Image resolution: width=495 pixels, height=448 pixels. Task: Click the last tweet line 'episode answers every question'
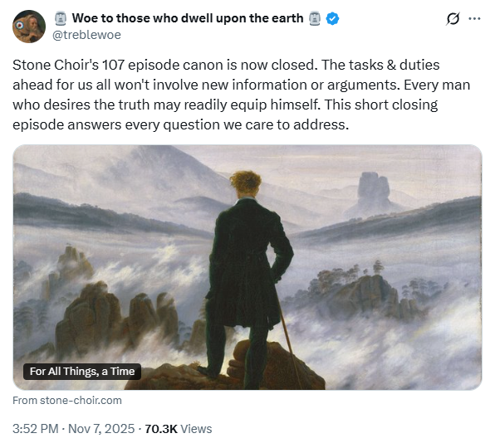[x=180, y=124]
